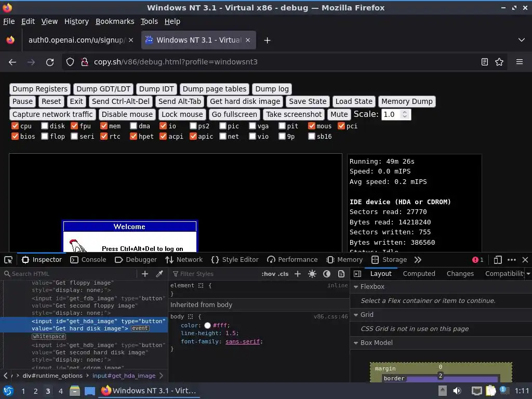Toggle light color scheme simulation icon
532x399 pixels.
click(312, 274)
